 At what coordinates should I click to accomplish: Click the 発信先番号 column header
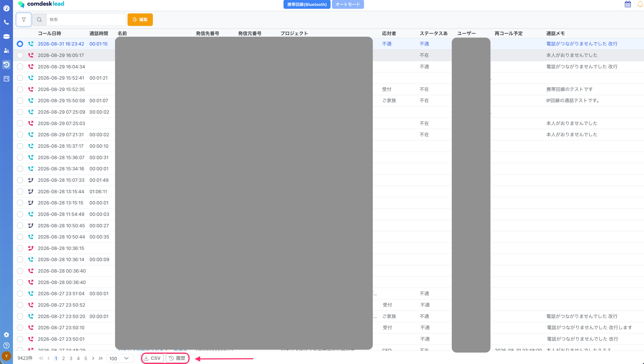click(208, 33)
